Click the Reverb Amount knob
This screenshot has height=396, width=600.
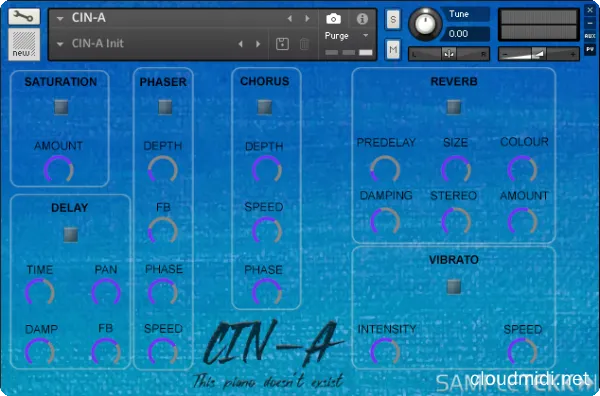tap(522, 222)
